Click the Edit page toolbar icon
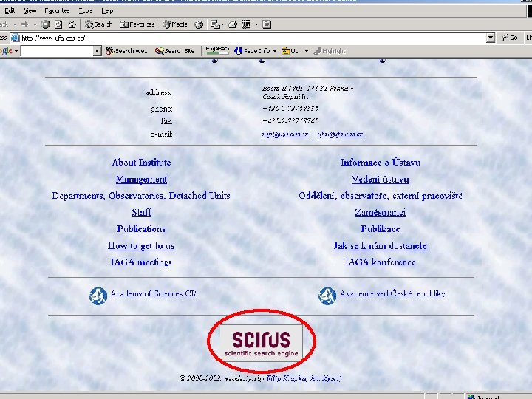 click(246, 24)
